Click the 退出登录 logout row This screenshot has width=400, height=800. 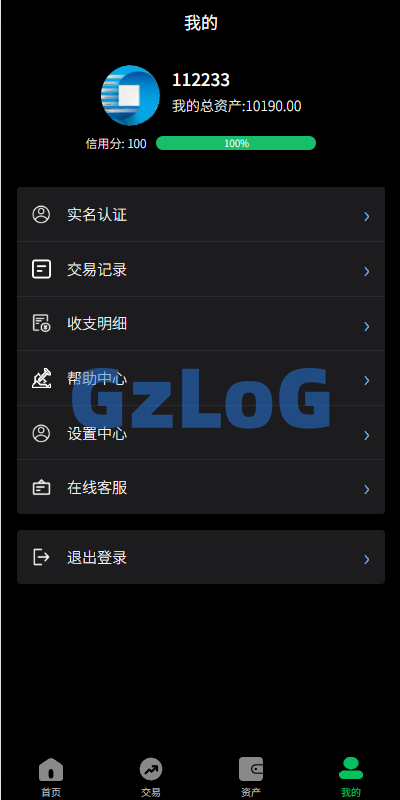(x=201, y=557)
